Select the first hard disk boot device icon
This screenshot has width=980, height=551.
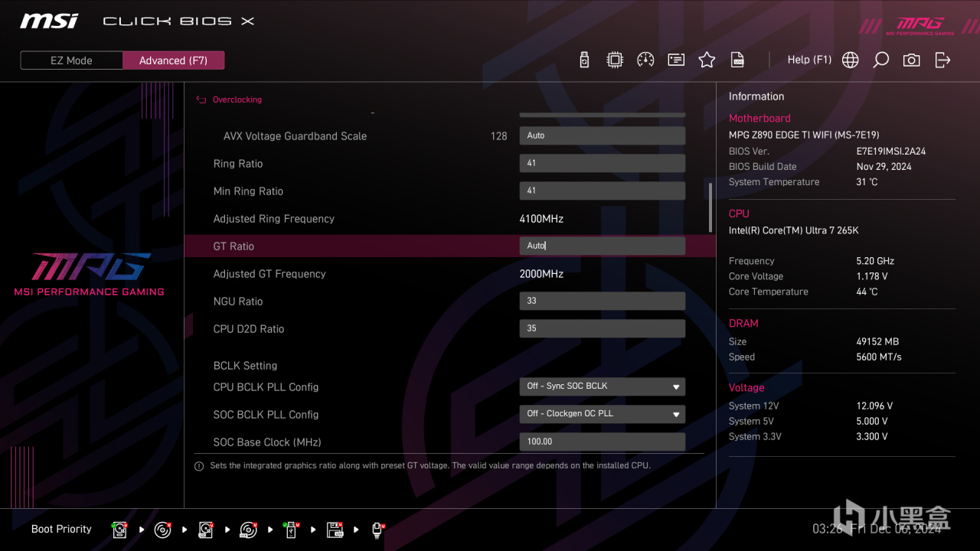119,530
